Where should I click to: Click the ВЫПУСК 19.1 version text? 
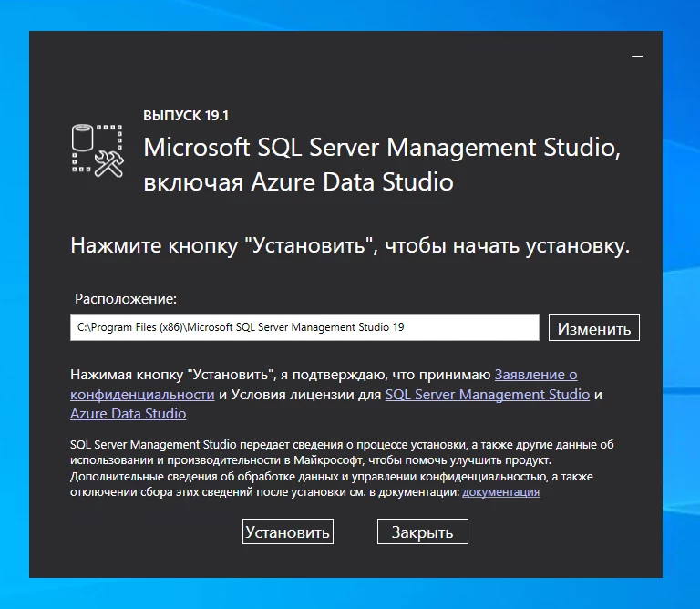186,116
